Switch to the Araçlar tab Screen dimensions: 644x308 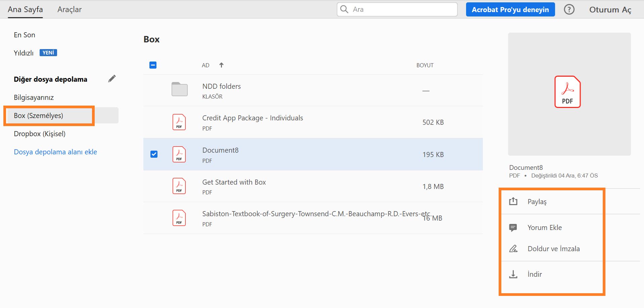pos(70,9)
